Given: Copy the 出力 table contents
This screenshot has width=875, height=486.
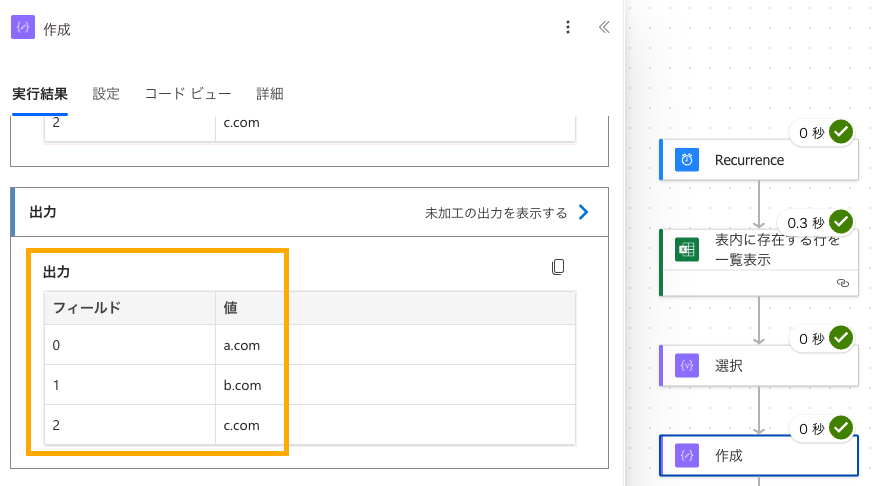Looking at the screenshot, I should [x=558, y=267].
